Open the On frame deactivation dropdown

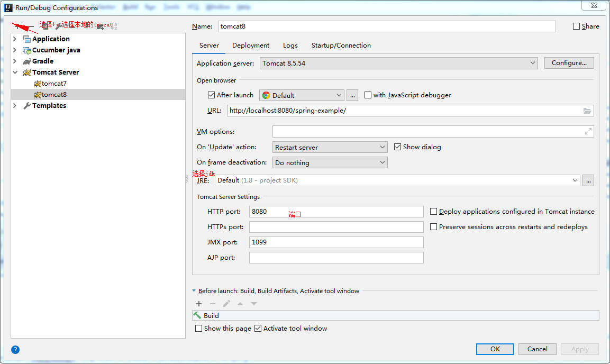(x=330, y=162)
